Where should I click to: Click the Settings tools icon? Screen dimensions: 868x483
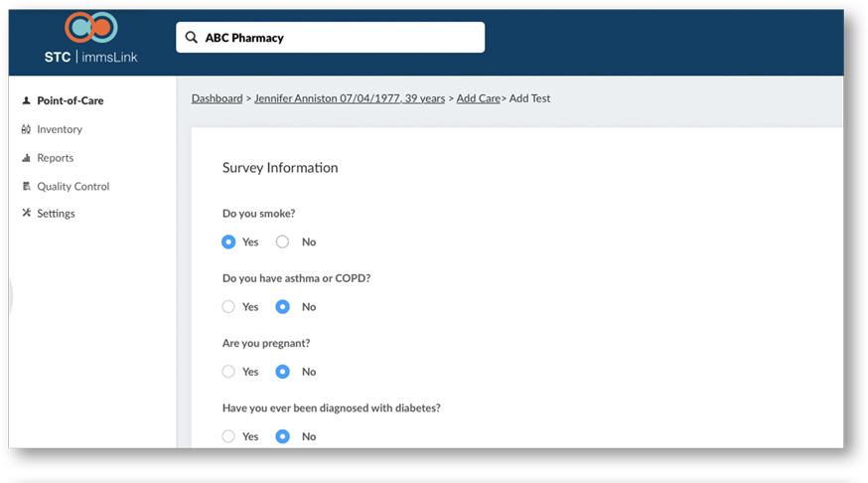coord(26,213)
